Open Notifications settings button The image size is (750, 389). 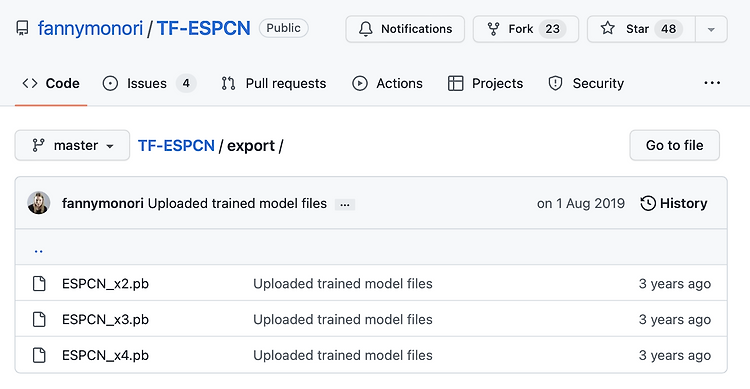click(x=405, y=29)
